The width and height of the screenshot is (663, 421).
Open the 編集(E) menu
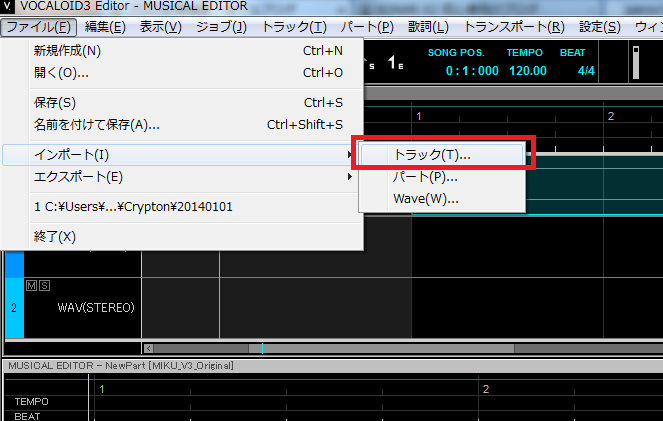click(105, 27)
